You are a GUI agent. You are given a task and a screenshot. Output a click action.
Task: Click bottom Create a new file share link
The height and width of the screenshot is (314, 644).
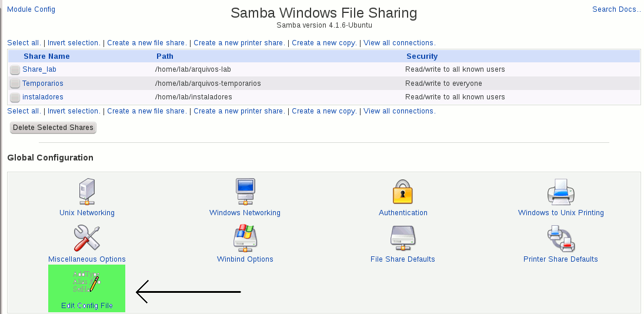click(x=147, y=111)
